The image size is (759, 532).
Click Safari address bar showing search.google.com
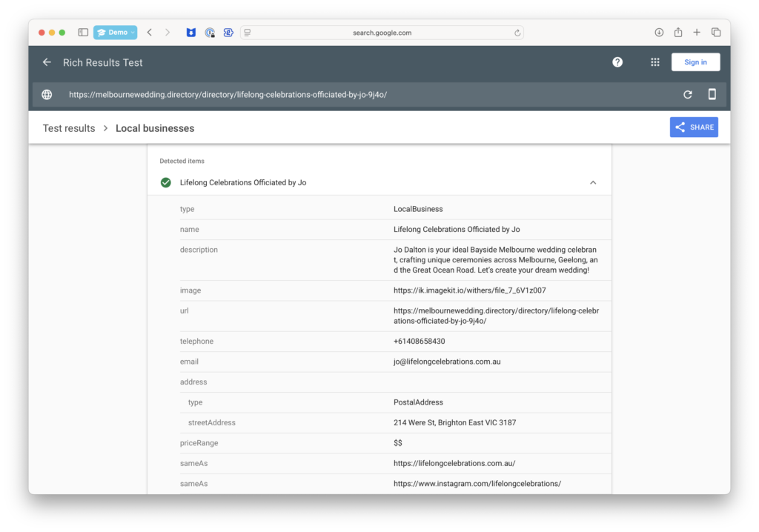tap(382, 33)
